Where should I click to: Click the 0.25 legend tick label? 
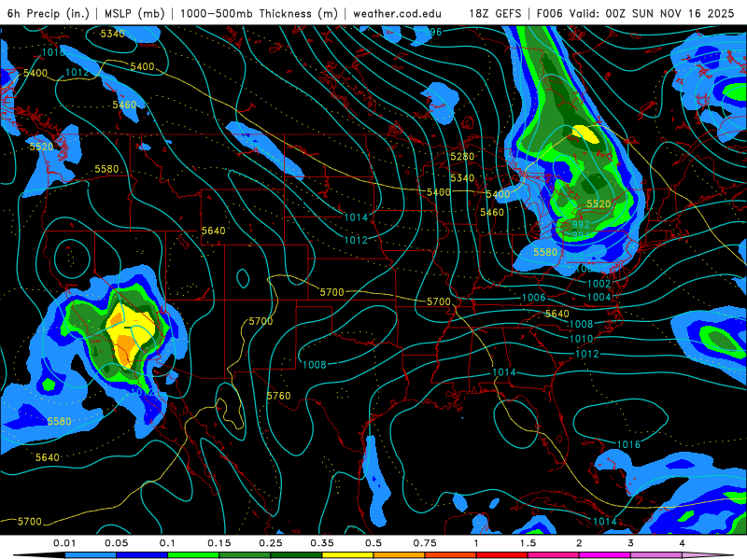[271, 543]
